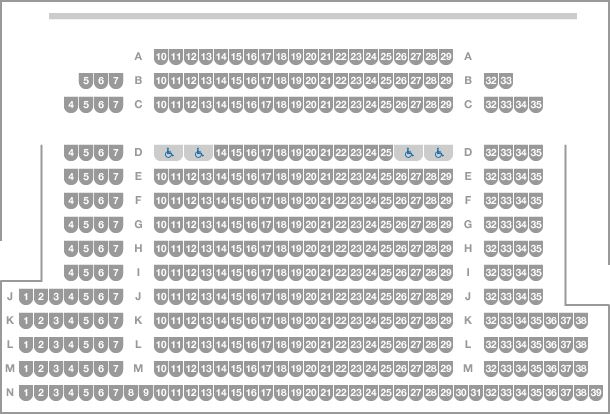Select the fourth wheelchair space in row D
610x414 pixels.
tap(438, 153)
